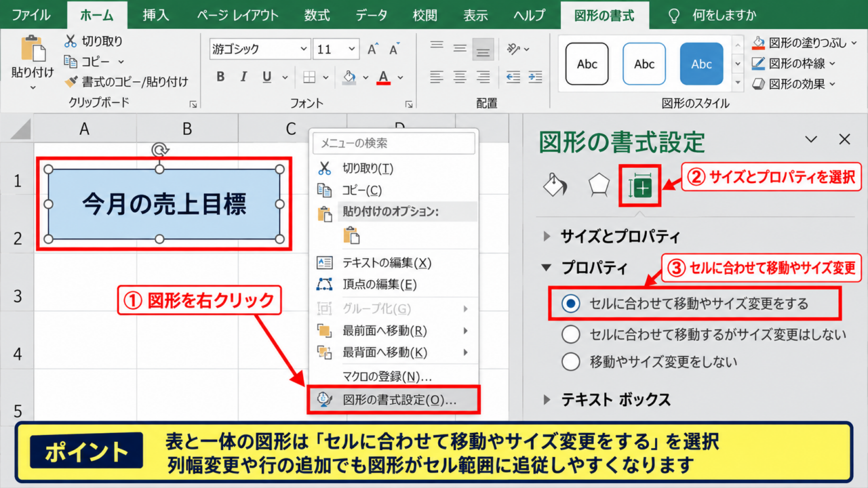The width and height of the screenshot is (868, 488).
Task: Select セルに合わせて移動やサイズ変更をする radio option
Action: pyautogui.click(x=571, y=304)
